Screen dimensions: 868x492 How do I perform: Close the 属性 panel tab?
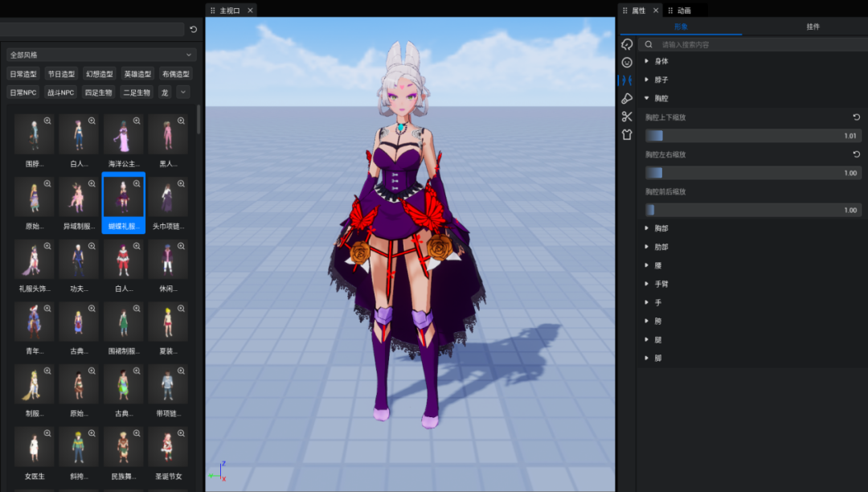click(x=656, y=10)
